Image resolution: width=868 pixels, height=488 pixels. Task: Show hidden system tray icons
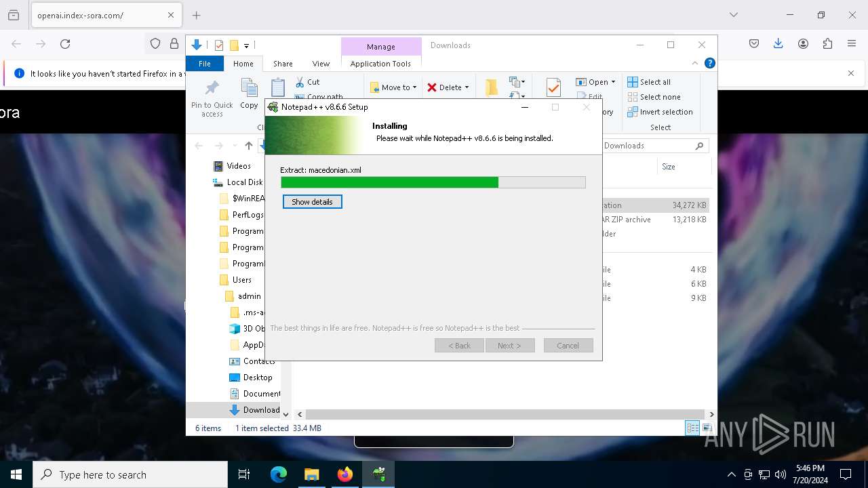(731, 474)
